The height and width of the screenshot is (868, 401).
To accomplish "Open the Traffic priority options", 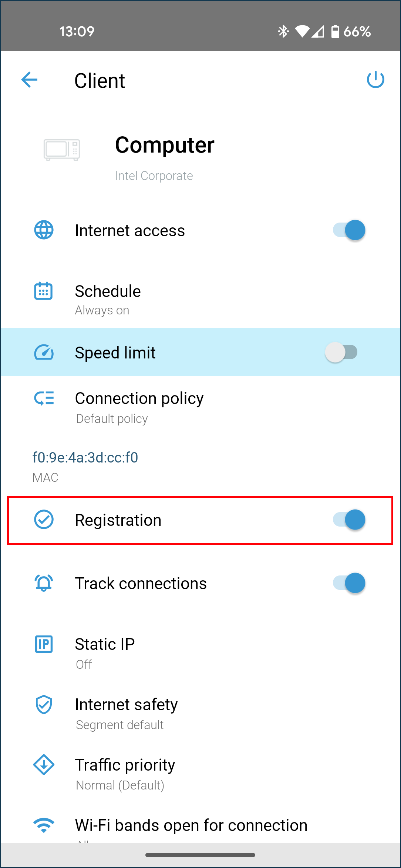I will [125, 773].
